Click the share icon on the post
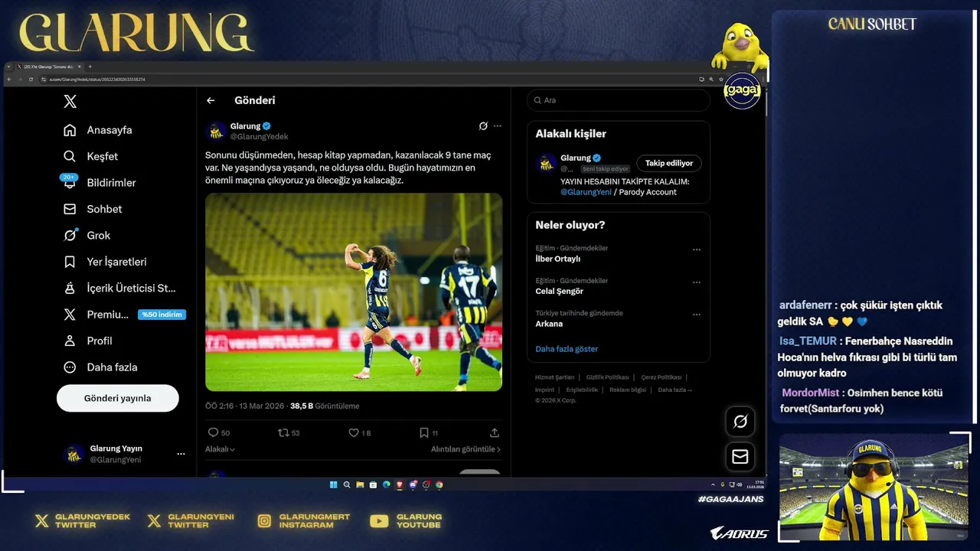Screen dimensions: 980x551 (x=495, y=432)
